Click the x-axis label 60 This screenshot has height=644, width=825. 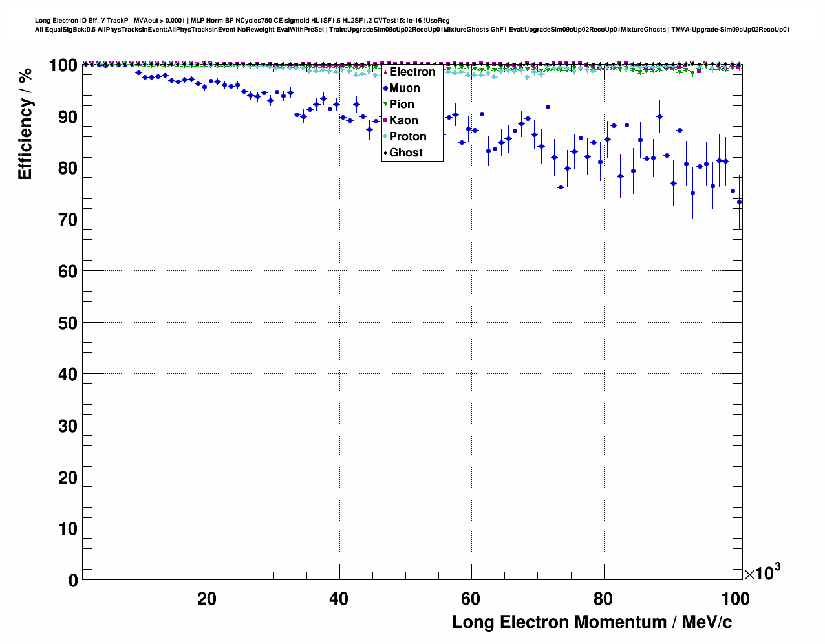point(471,599)
